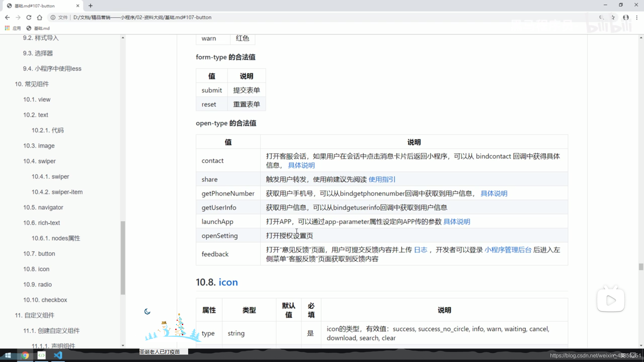Open subsection 10.4.1. swiper
This screenshot has height=362, width=644.
coord(50,177)
